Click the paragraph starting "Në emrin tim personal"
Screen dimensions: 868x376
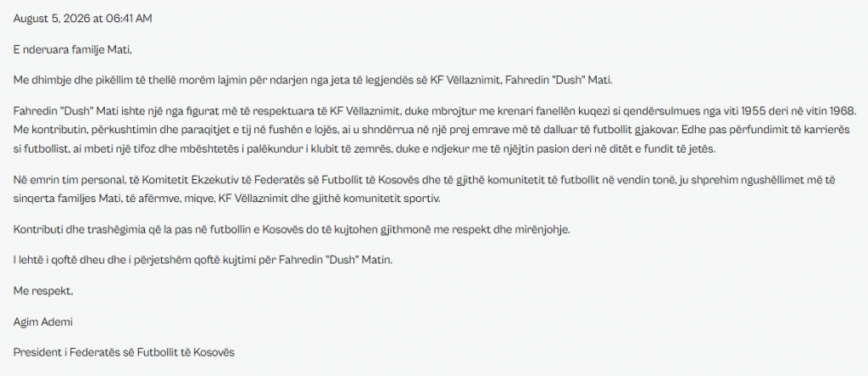[431, 190]
